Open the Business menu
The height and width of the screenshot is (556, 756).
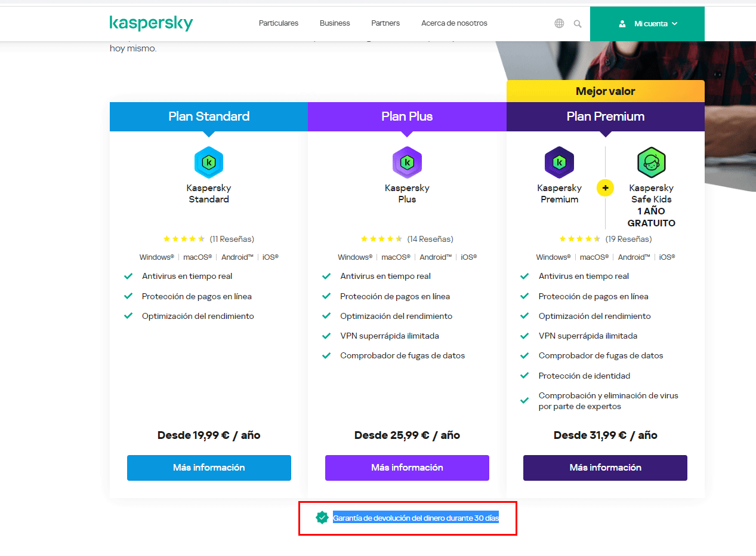(x=335, y=23)
